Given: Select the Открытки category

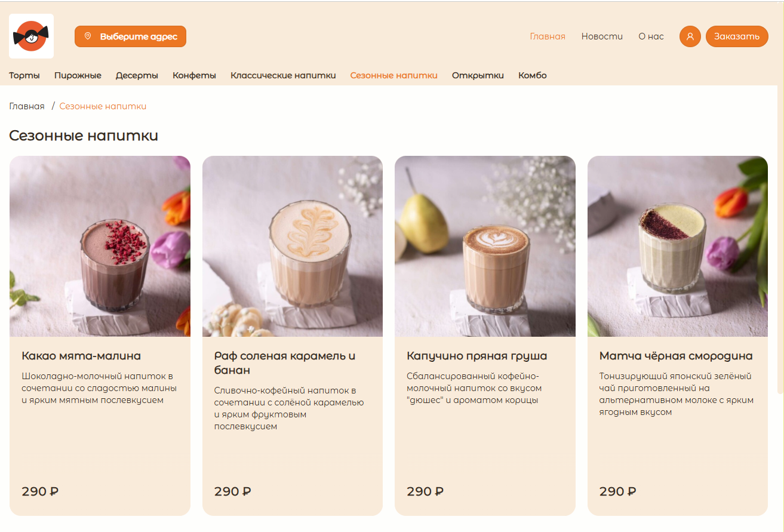Looking at the screenshot, I should pos(478,75).
